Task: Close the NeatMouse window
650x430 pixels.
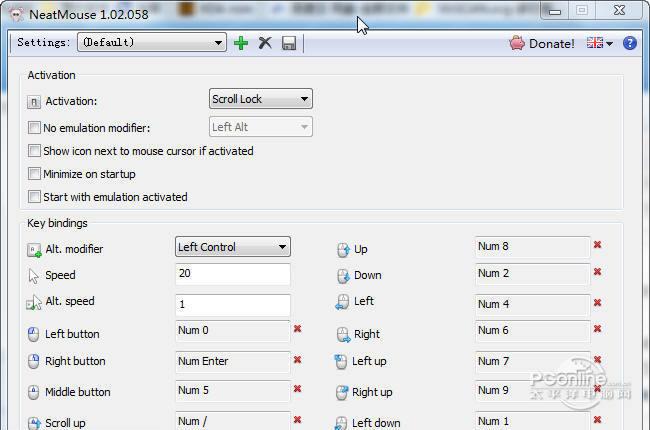Action: pos(619,10)
